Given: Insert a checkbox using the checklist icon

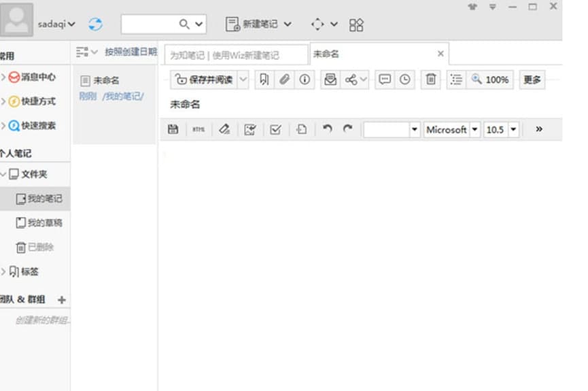Looking at the screenshot, I should [x=275, y=129].
